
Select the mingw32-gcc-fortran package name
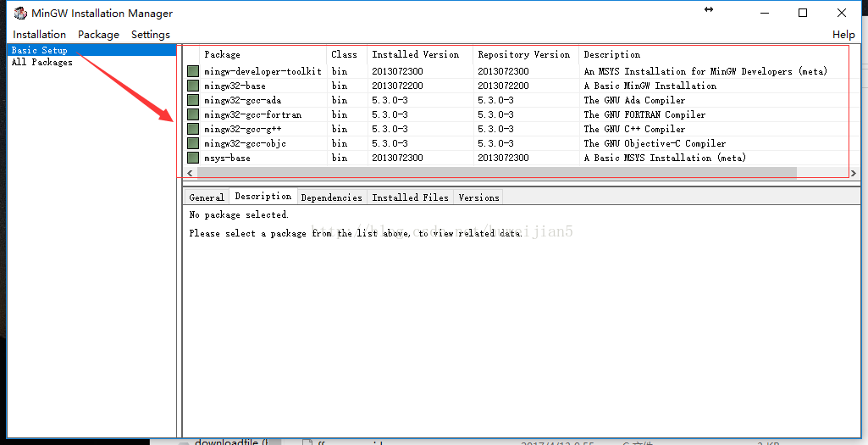tap(253, 114)
